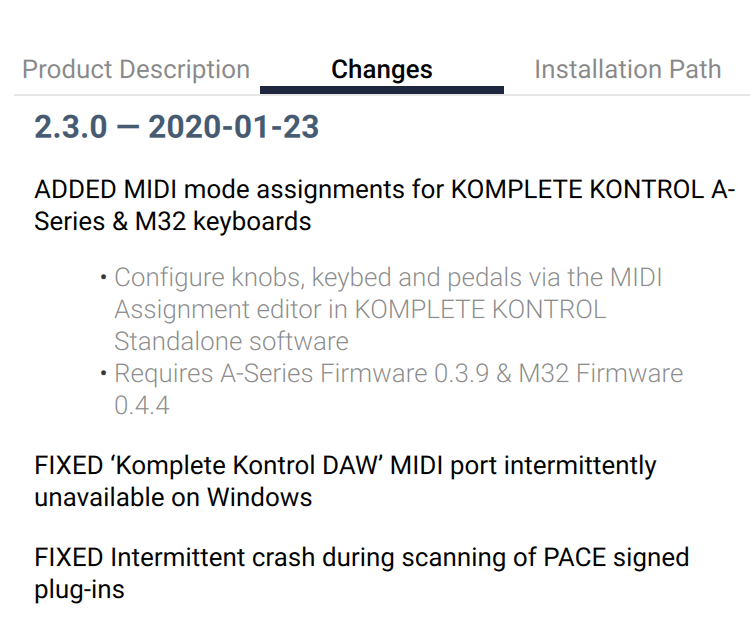This screenshot has width=756, height=638.
Task: Click bullet dot before Configure knobs
Action: point(103,277)
